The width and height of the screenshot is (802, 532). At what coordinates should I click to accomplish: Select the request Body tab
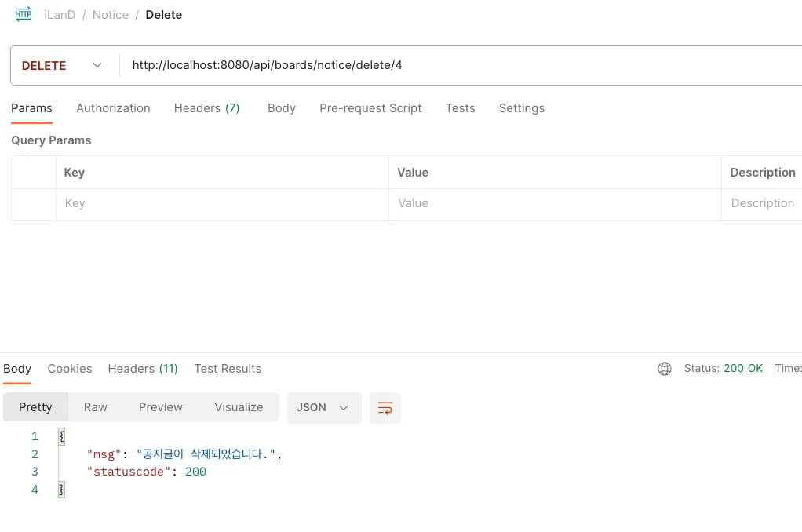282,108
